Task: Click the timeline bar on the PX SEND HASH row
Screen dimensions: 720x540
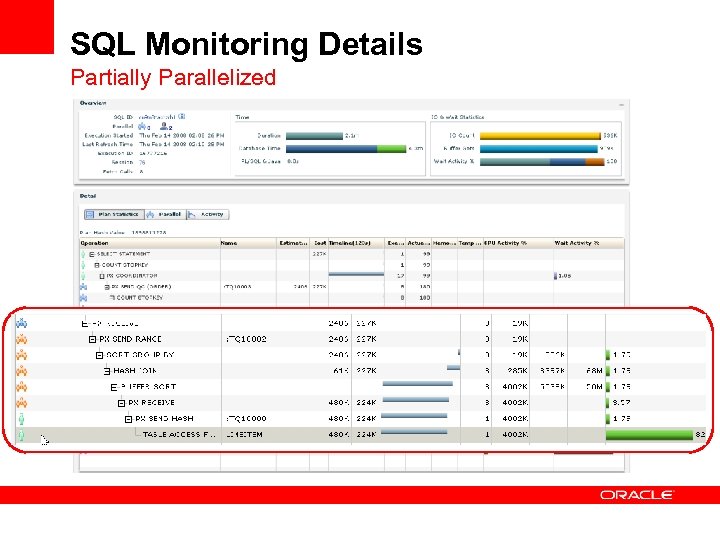Action: click(x=414, y=416)
